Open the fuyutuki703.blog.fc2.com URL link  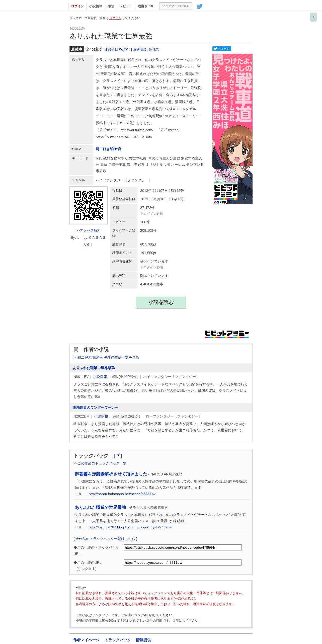tap(130, 527)
